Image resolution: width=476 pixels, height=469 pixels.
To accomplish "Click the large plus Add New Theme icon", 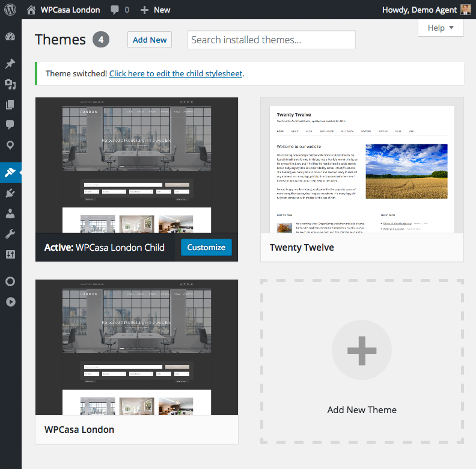I will point(362,351).
